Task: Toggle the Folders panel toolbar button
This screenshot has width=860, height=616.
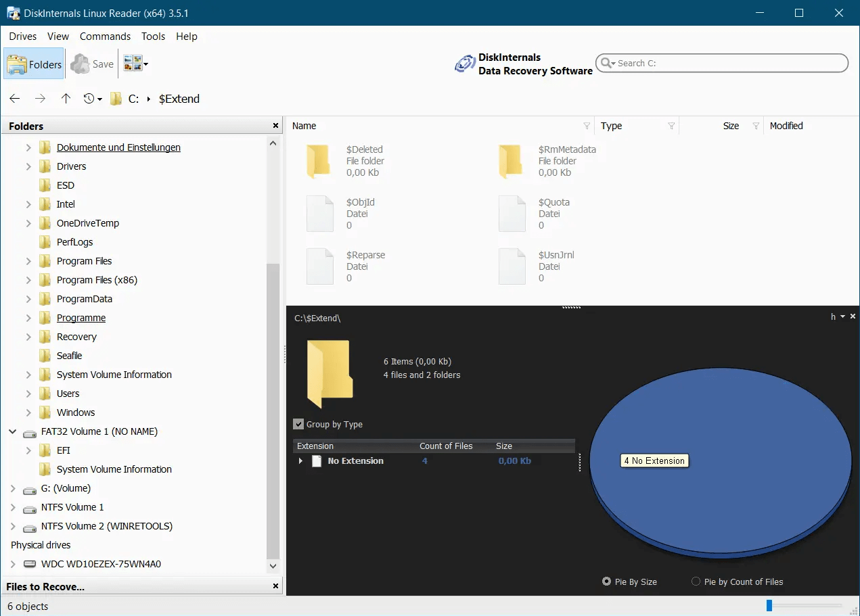Action: [34, 64]
